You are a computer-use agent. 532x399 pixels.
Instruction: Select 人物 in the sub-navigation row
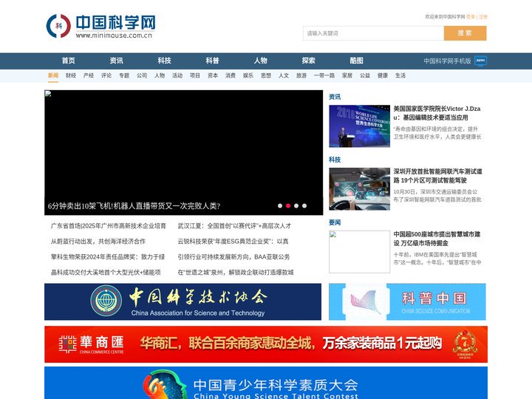160,75
